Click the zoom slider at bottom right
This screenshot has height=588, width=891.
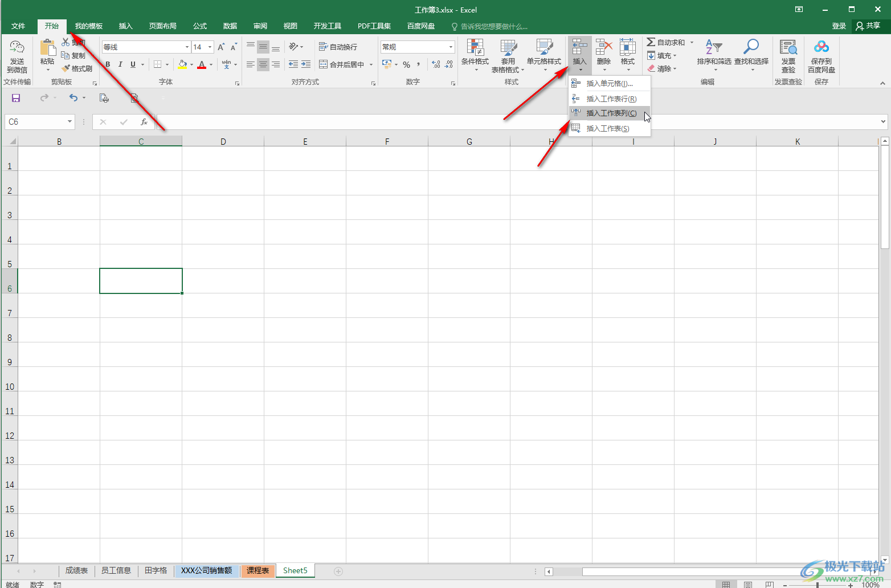click(x=817, y=585)
